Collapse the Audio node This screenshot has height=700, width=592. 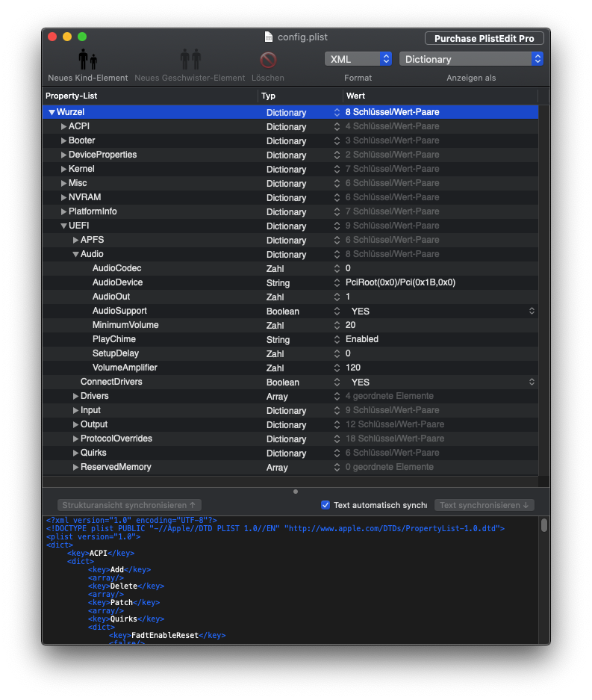[x=76, y=254]
